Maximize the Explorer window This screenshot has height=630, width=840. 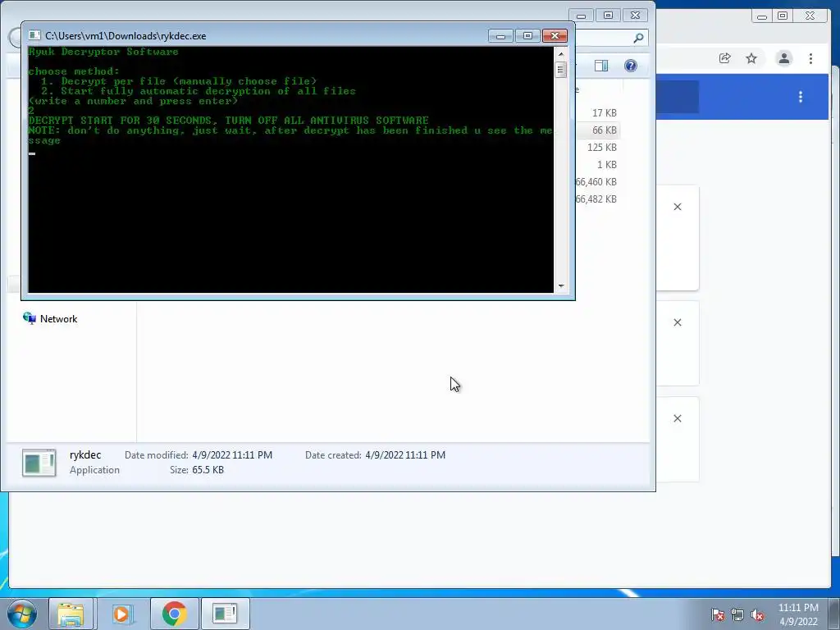pyautogui.click(x=608, y=16)
